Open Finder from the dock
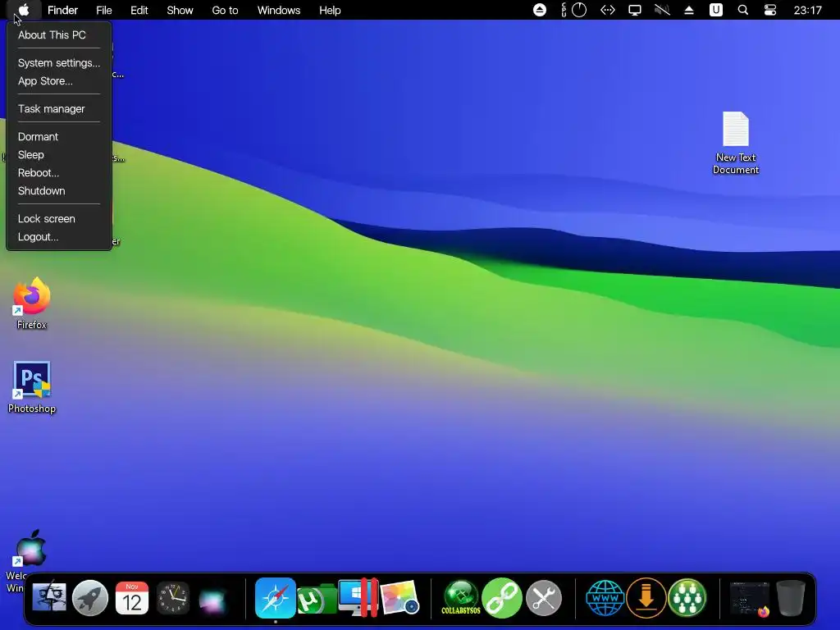The width and height of the screenshot is (840, 630). tap(49, 597)
